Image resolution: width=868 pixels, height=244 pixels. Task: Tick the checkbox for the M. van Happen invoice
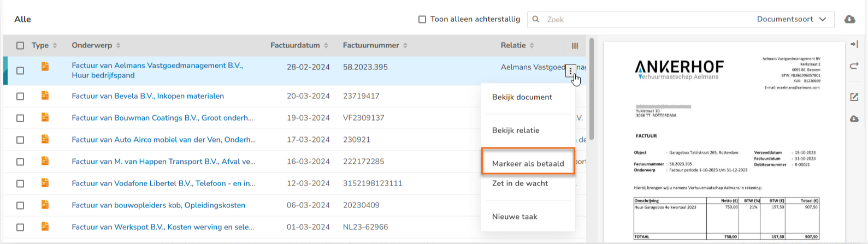[20, 162]
